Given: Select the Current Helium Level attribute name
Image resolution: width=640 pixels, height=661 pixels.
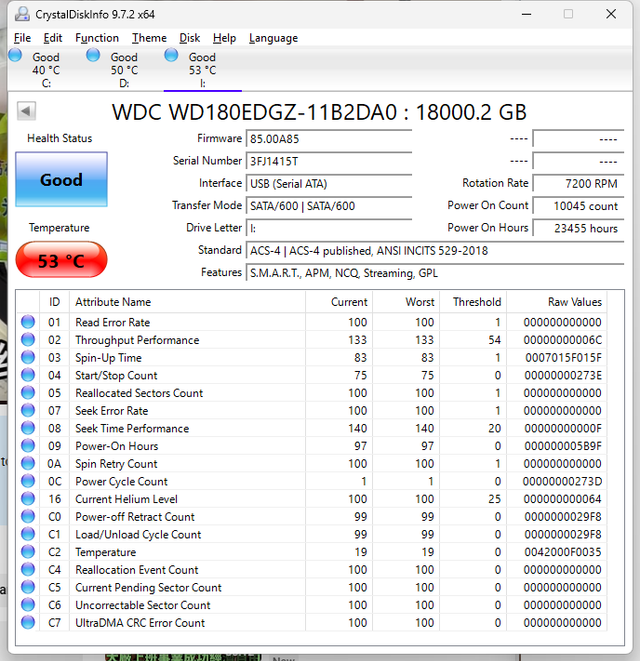Looking at the screenshot, I should tap(126, 499).
